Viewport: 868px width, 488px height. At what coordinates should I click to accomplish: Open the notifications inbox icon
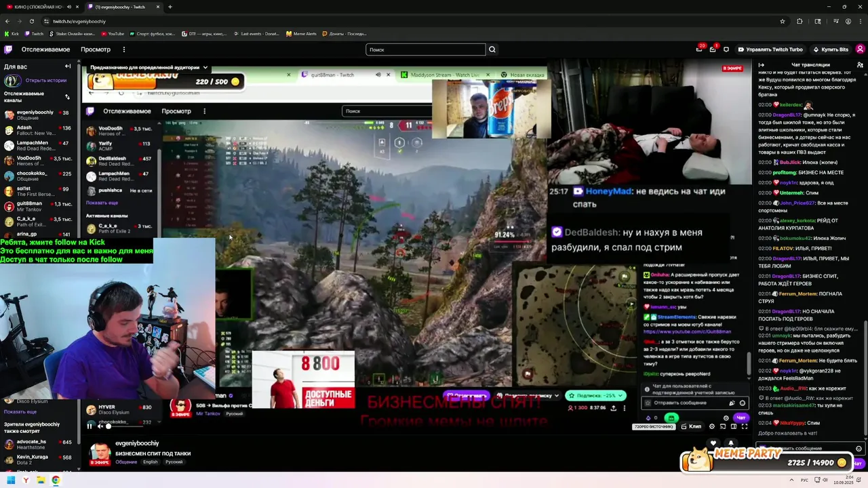[x=713, y=49]
